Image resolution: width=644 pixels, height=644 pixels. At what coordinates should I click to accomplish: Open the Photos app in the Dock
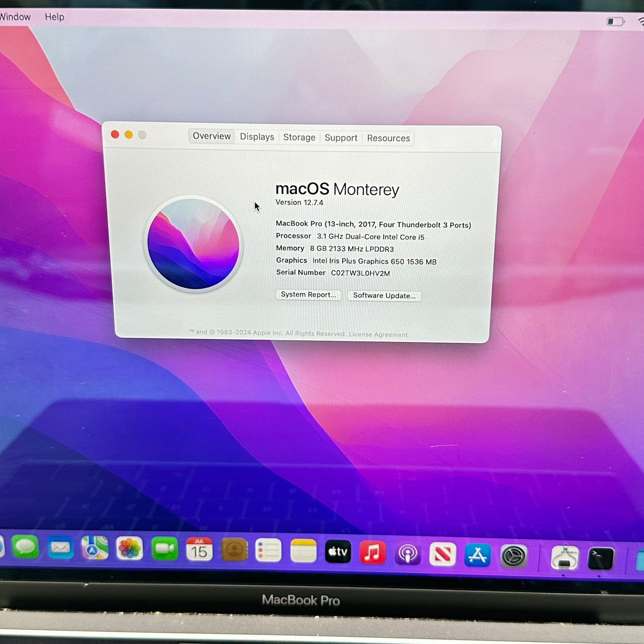pos(130,548)
